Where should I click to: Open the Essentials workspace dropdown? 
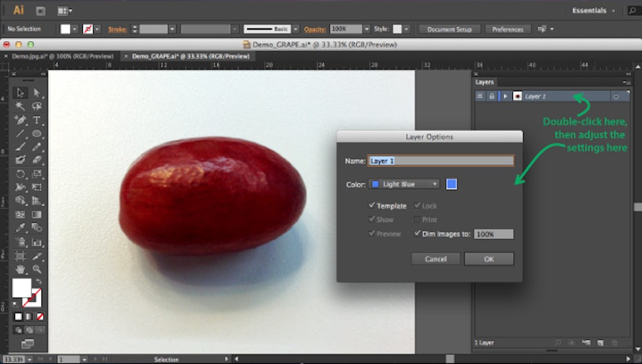pos(593,10)
